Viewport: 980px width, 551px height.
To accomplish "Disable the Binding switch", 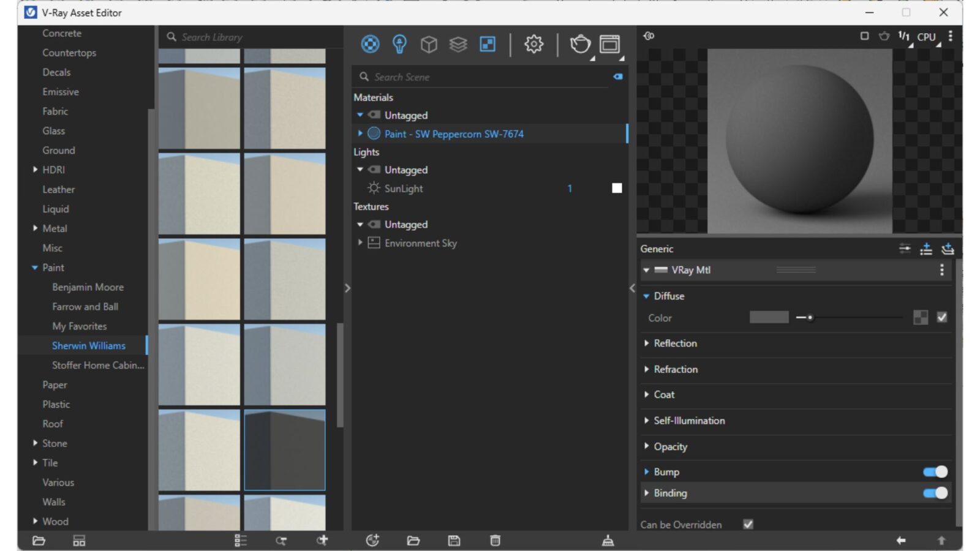I will 935,493.
